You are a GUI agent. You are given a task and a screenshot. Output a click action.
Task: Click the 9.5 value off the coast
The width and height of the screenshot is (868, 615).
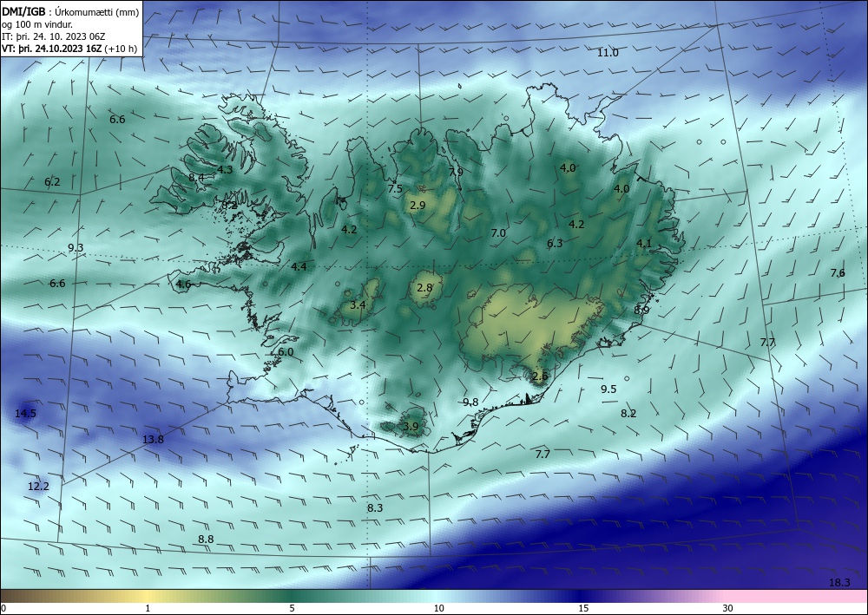coord(608,389)
